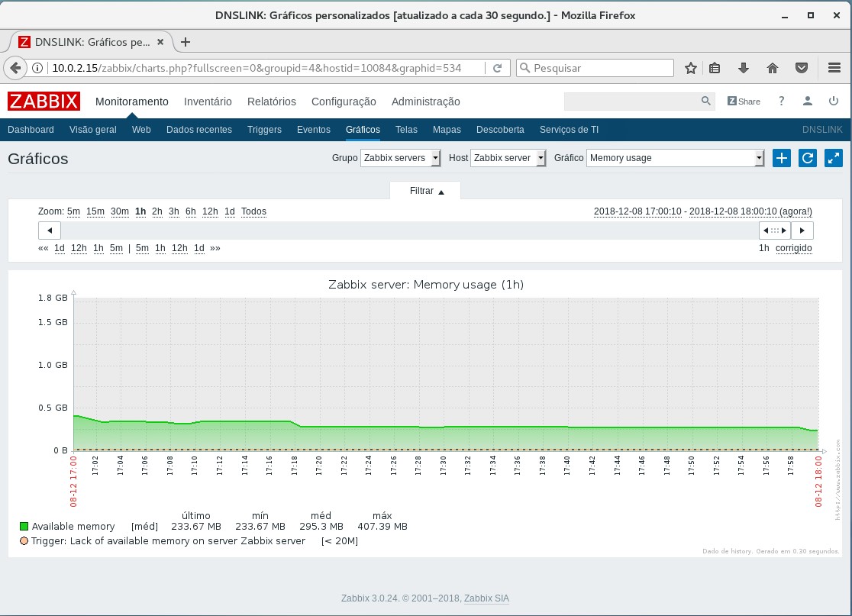Open the Descoberta submenu
This screenshot has height=616, width=852.
(500, 129)
